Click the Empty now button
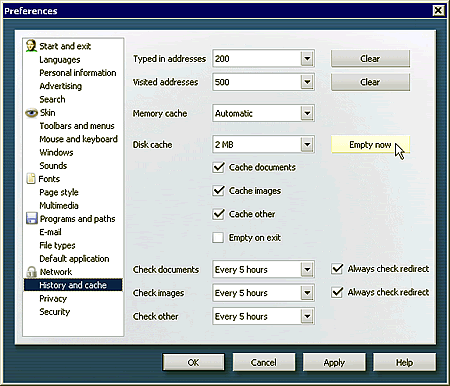The height and width of the screenshot is (386, 450). [370, 145]
